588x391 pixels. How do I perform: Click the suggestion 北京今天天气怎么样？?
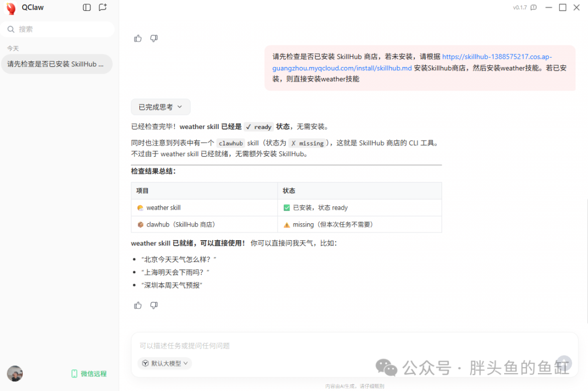click(x=179, y=259)
